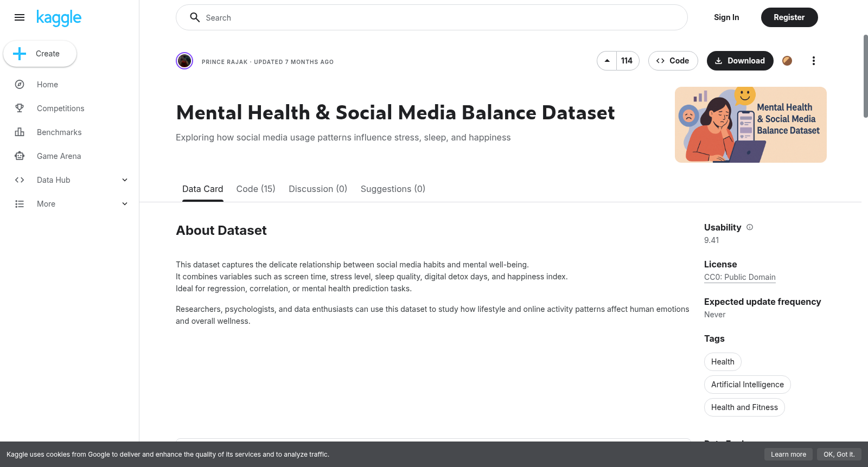Expand the Data Hub section
Viewport: 868px width, 467px height.
125,180
